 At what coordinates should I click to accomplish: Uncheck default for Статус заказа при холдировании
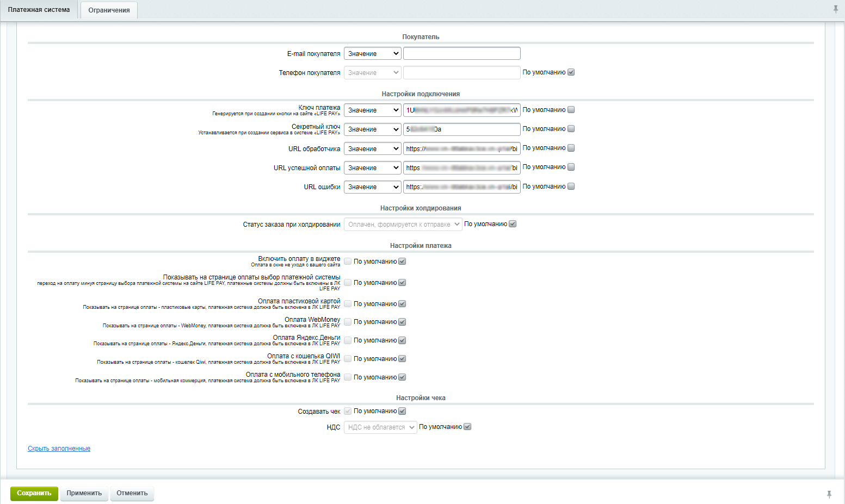click(x=513, y=224)
